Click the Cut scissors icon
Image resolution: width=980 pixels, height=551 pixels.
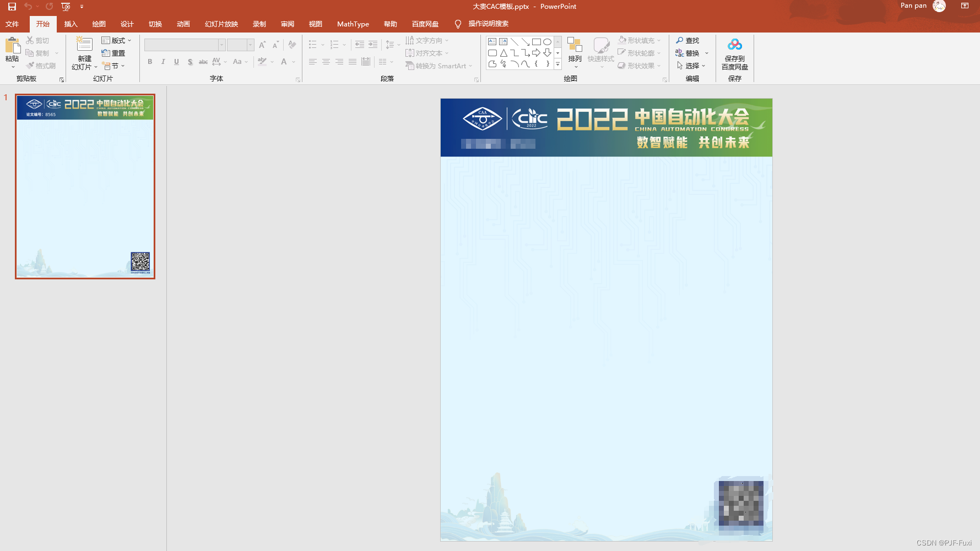30,40
